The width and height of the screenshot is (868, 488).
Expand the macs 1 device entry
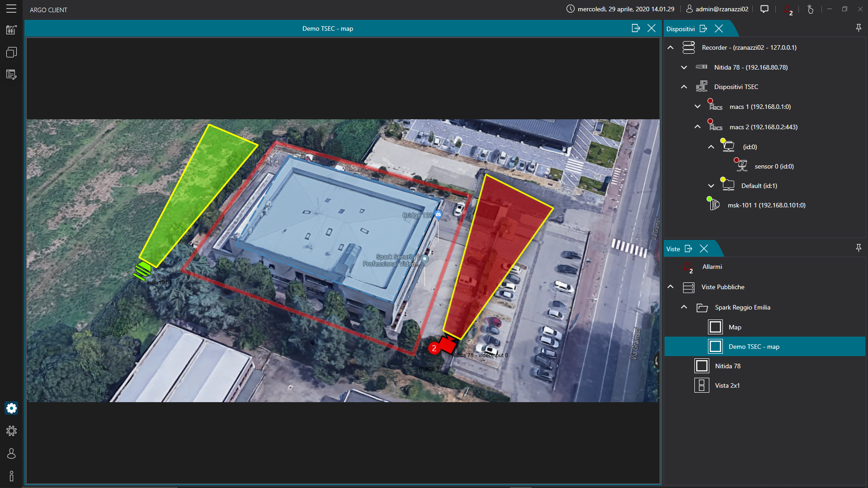[698, 107]
